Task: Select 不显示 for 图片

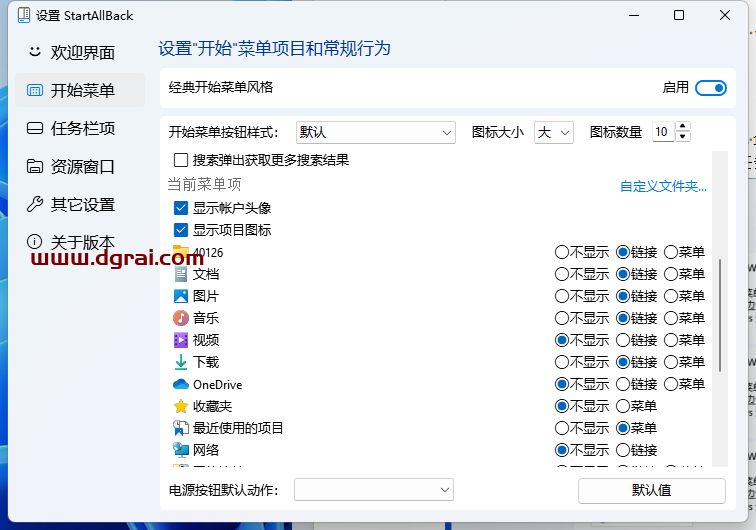Action: tap(561, 296)
